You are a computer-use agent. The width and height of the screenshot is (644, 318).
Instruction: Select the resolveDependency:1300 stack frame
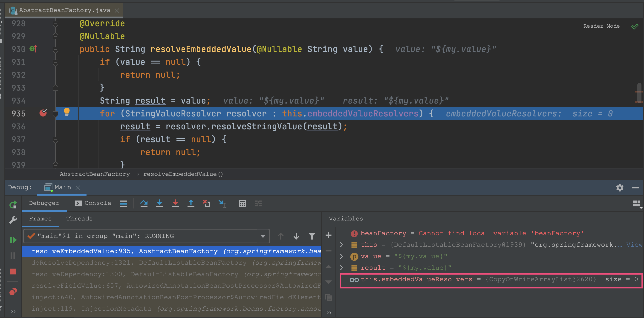pyautogui.click(x=171, y=274)
